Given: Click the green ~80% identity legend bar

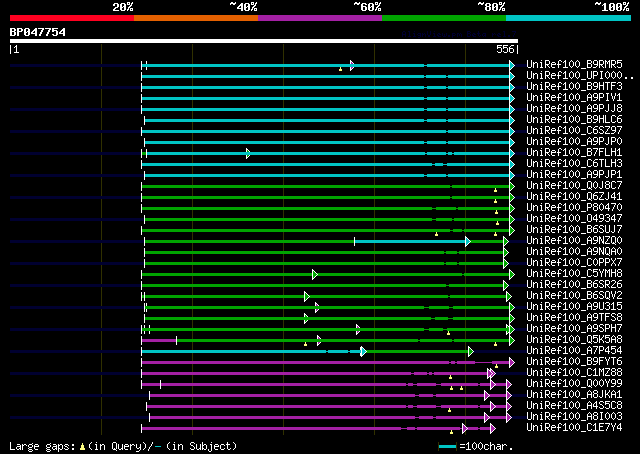Looking at the screenshot, I should pos(444,18).
